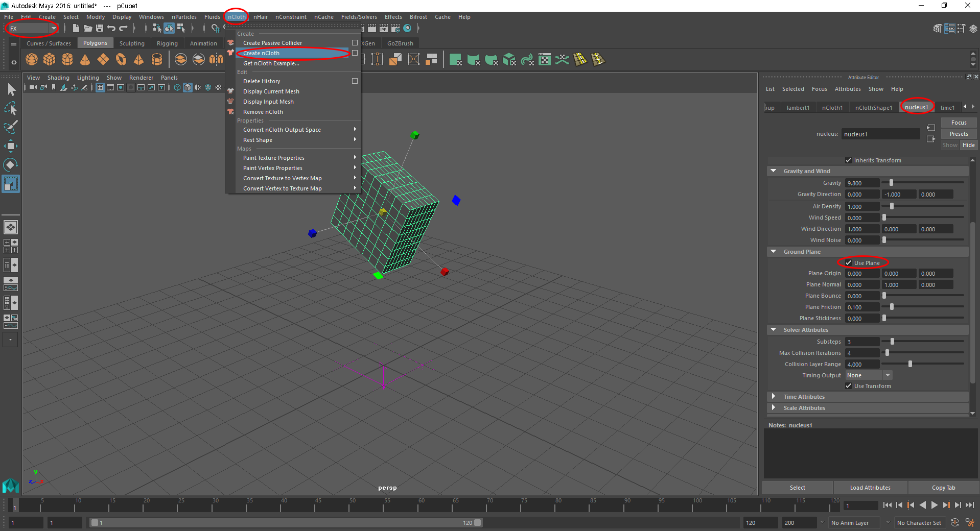Image resolution: width=980 pixels, height=531 pixels.
Task: Activate the Paint Selection tool
Action: click(11, 127)
